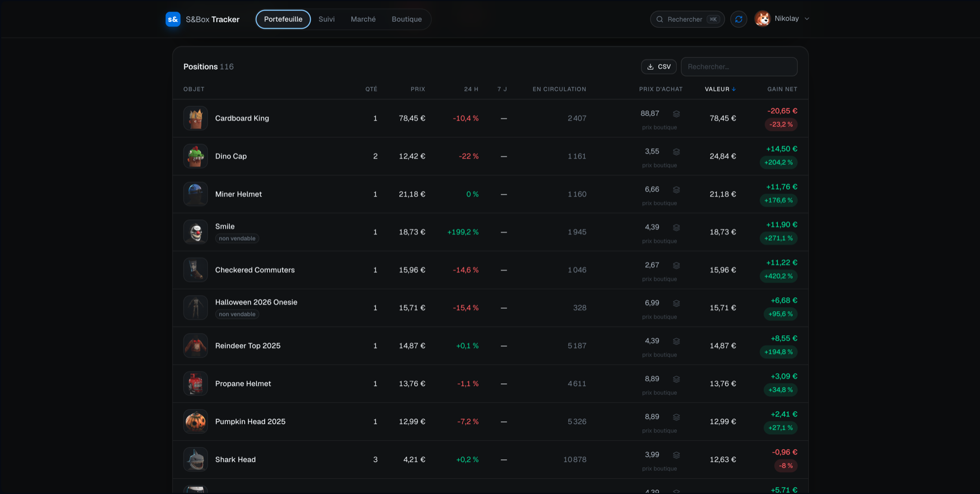Expand the Nikolay account dropdown chevron
The height and width of the screenshot is (494, 980).
(807, 19)
